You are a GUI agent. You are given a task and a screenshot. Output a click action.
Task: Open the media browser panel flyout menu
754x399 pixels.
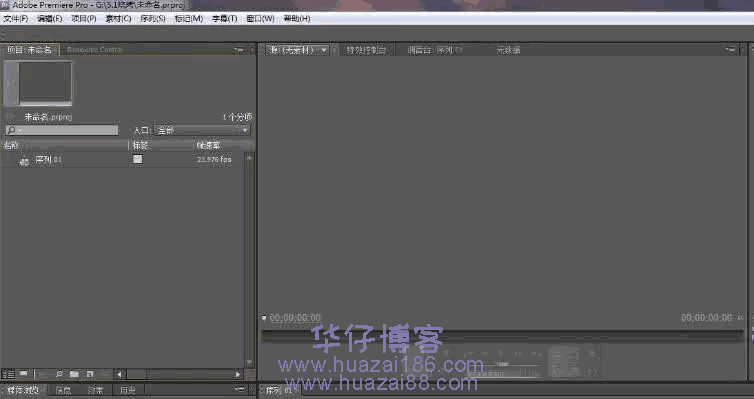[x=240, y=389]
